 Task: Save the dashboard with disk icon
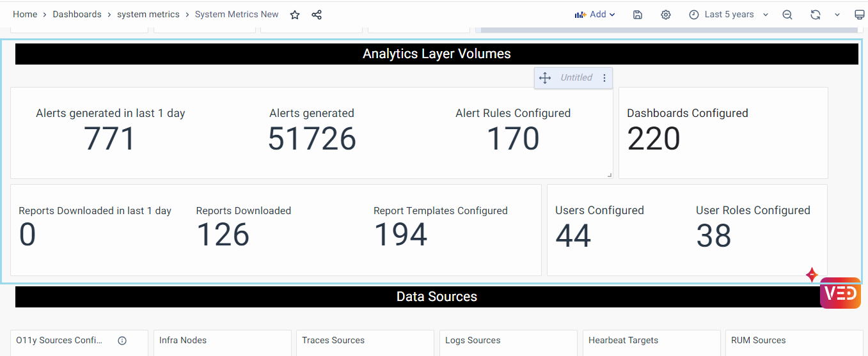click(638, 15)
